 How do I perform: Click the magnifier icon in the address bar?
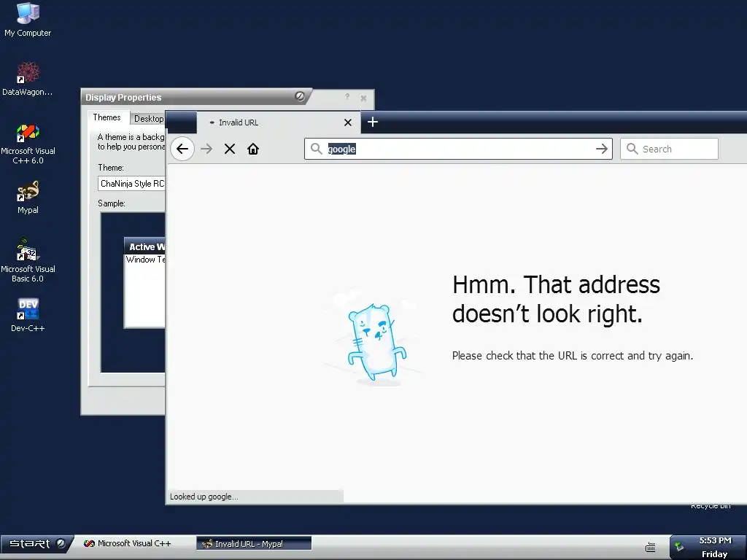pos(316,149)
